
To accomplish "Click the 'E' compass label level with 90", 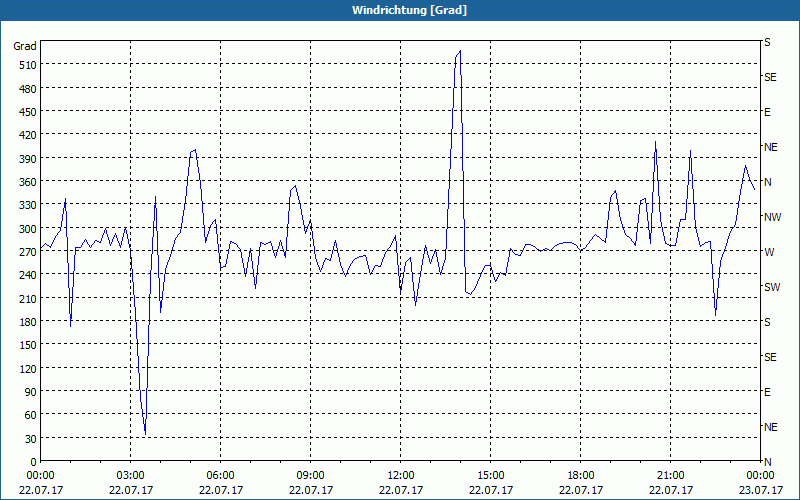I will point(767,392).
